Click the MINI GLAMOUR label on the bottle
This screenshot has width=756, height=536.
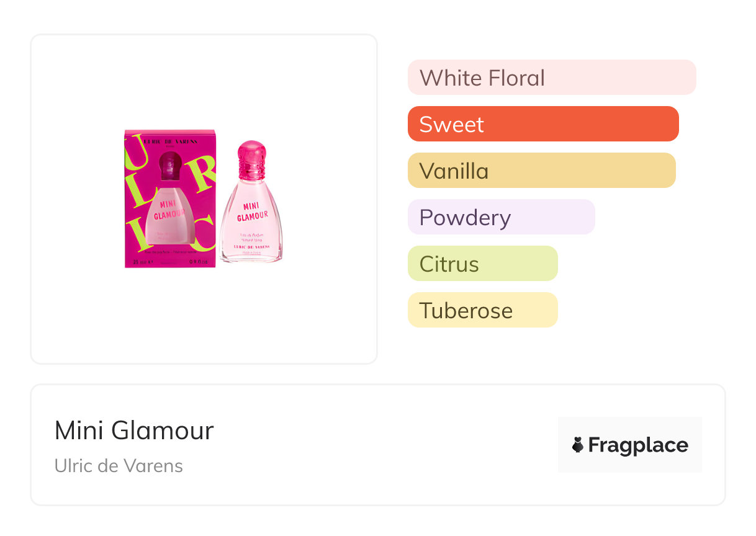tap(251, 211)
